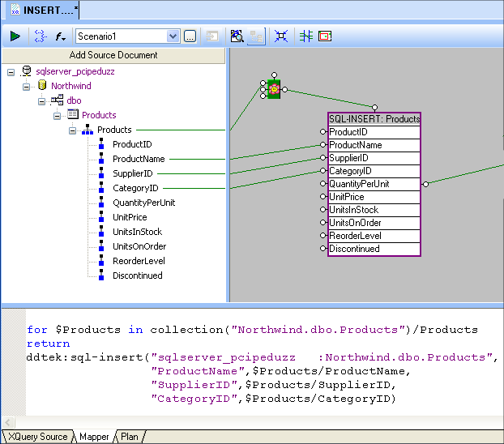The height and width of the screenshot is (444, 504).
Task: Click the port above the FLWOR block
Action: (274, 75)
